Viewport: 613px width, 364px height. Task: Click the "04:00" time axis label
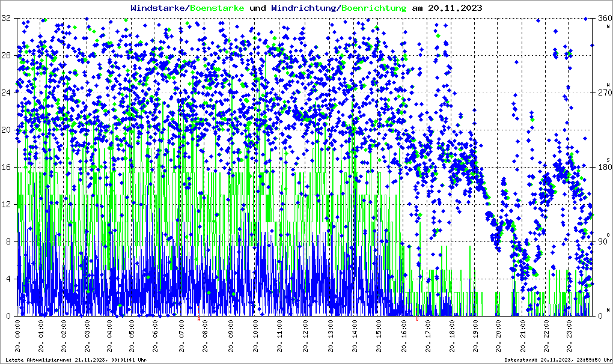click(x=109, y=328)
